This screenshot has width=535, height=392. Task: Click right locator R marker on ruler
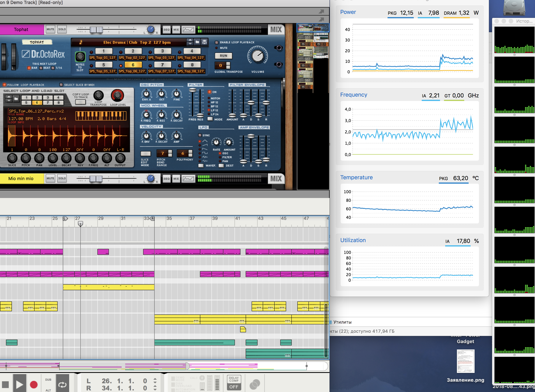tap(152, 218)
